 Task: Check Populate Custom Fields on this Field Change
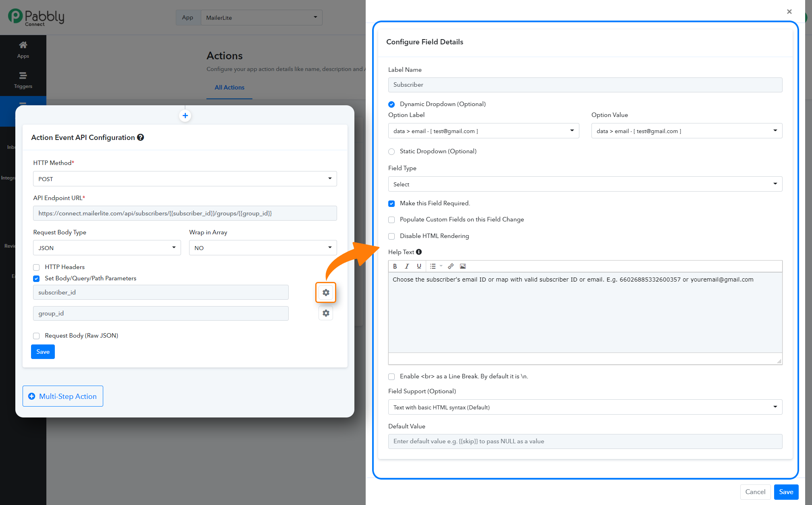click(391, 220)
